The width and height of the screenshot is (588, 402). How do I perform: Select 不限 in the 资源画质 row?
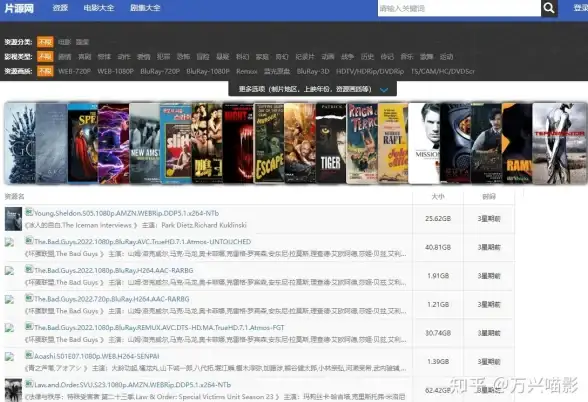click(45, 71)
